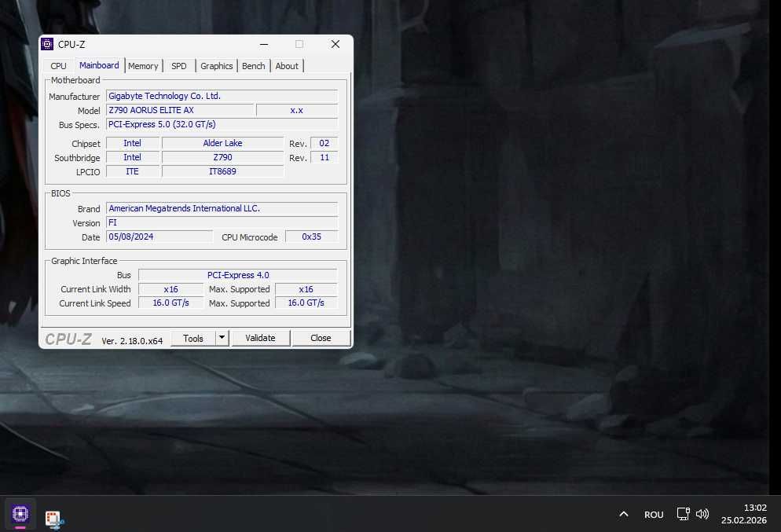Open the CPU-Z taskbar icon
This screenshot has width=781, height=532.
(20, 514)
